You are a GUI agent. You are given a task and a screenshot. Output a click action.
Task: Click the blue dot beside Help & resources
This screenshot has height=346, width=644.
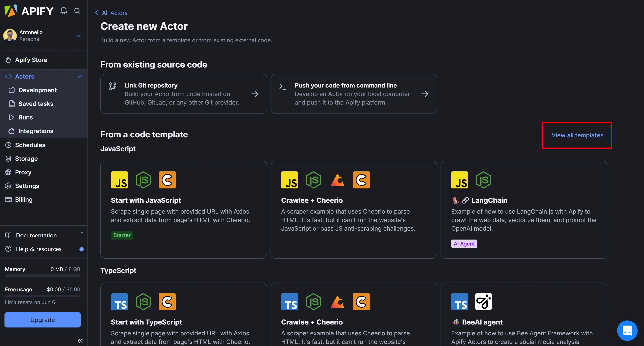82,249
